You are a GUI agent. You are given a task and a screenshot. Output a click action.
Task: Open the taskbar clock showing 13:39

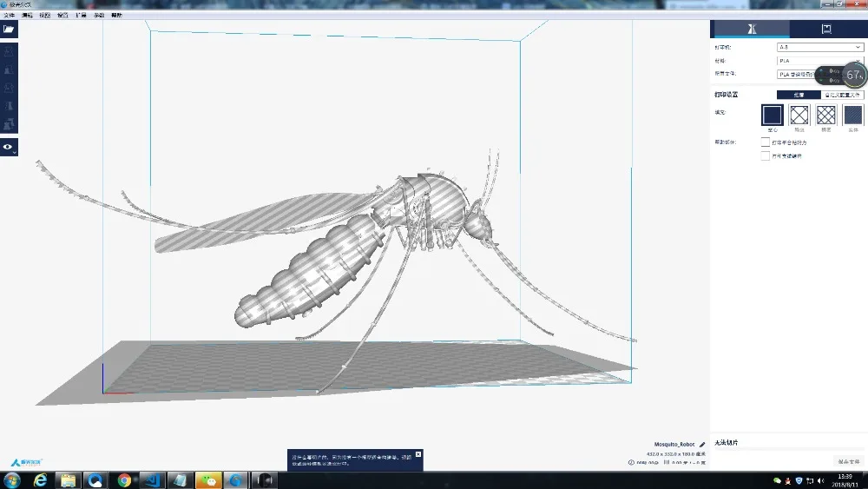(x=845, y=480)
